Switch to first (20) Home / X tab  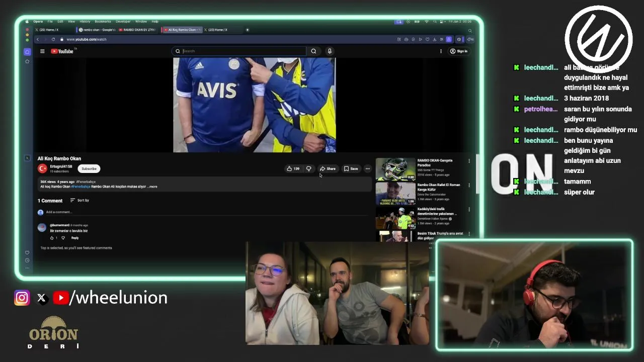(x=53, y=30)
